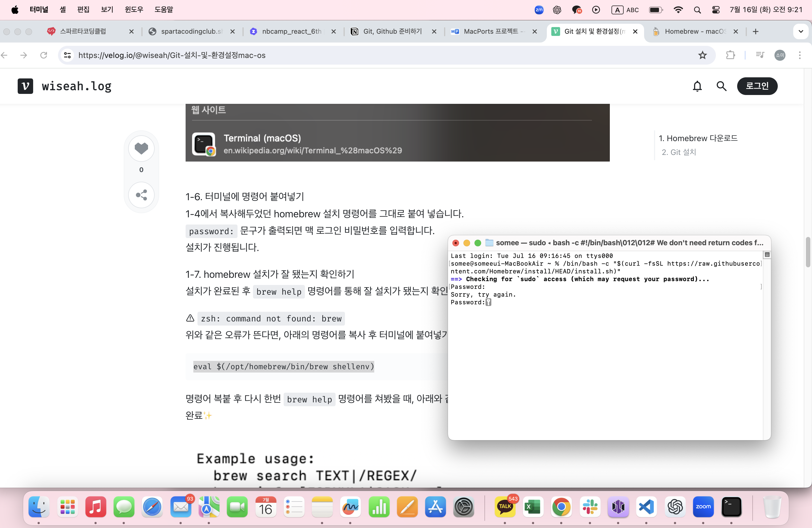The image size is (812, 528).
Task: Close the Git 설치 및 환경설정 tab
Action: coord(635,31)
